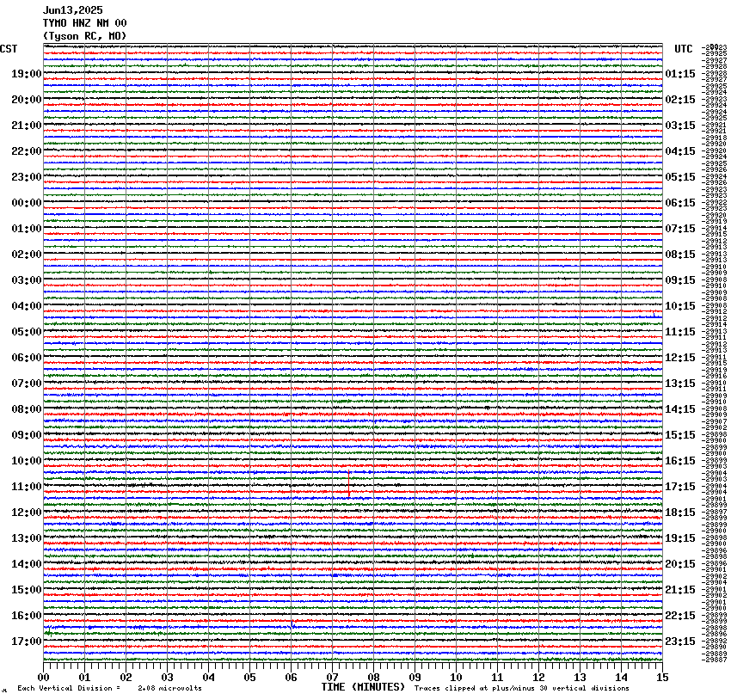This screenshot has height=700, width=731.
Task: Click the 10:15 UTC time label
Action: pos(680,306)
